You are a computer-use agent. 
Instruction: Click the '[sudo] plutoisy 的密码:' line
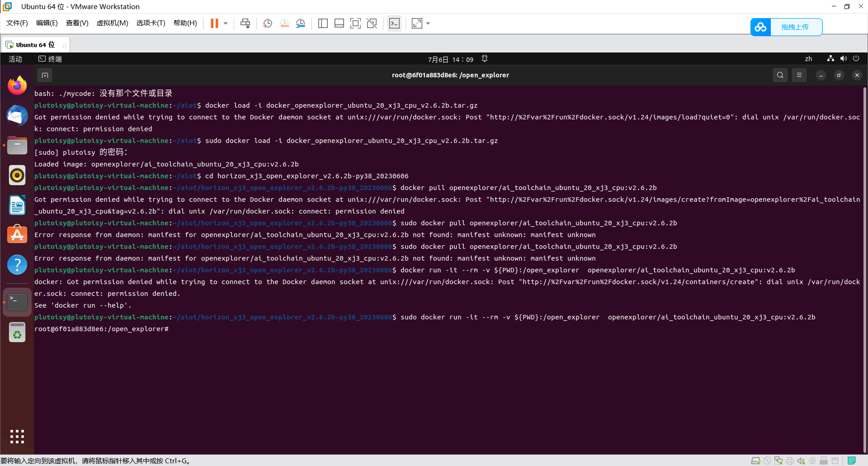81,152
